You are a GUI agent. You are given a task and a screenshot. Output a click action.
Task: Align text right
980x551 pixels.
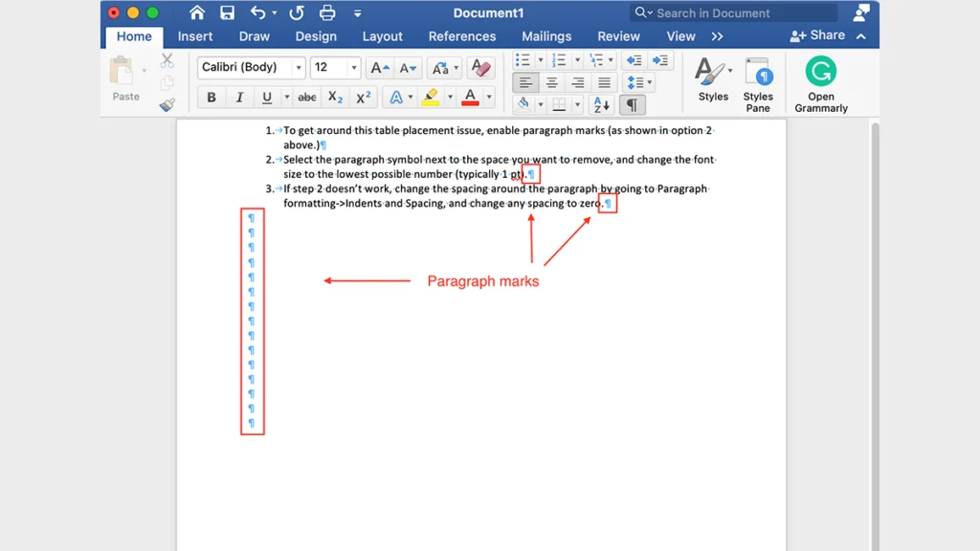577,82
